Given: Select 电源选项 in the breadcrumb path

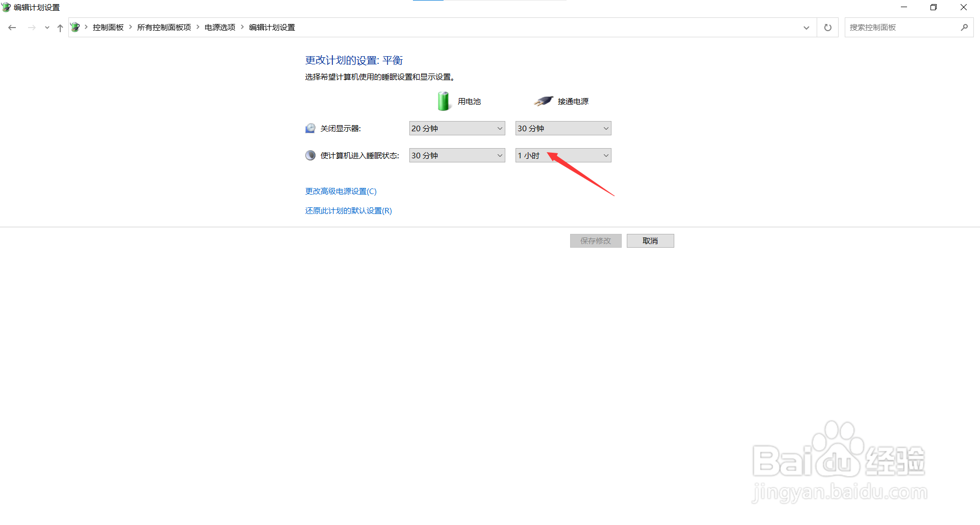Looking at the screenshot, I should pyautogui.click(x=219, y=27).
